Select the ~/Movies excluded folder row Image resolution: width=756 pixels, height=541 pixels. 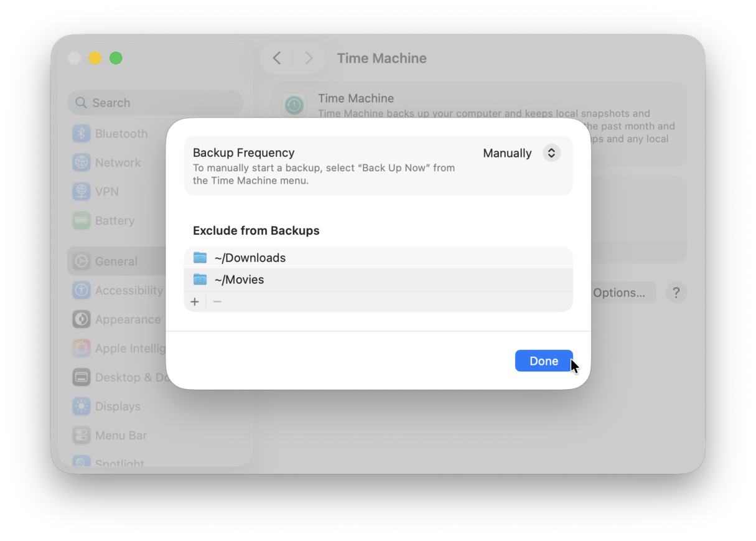[378, 280]
